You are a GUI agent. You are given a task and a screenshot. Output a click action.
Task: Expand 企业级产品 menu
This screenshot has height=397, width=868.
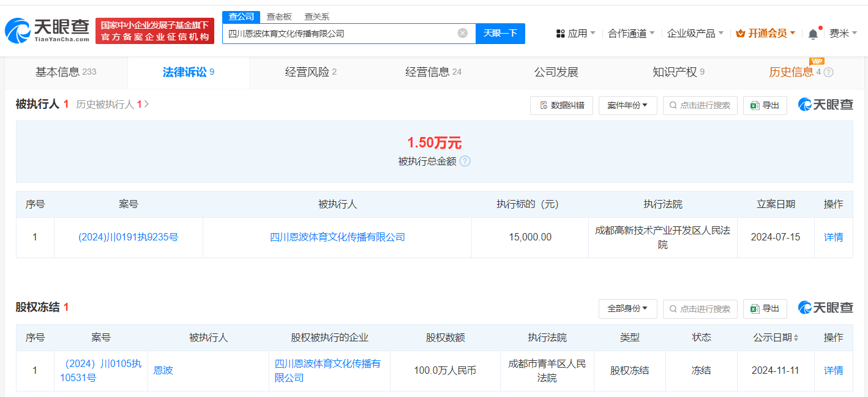click(x=695, y=34)
